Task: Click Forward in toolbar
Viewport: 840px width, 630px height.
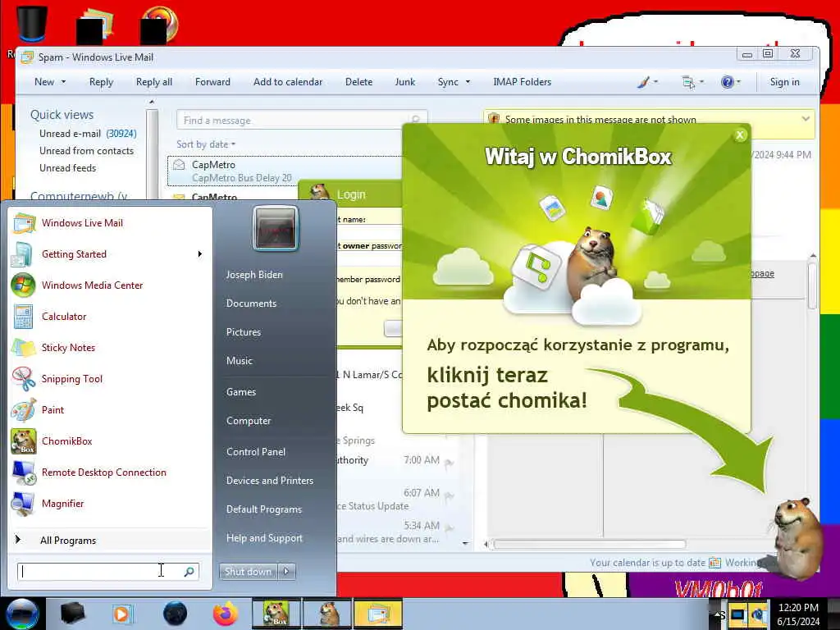Action: click(x=212, y=82)
